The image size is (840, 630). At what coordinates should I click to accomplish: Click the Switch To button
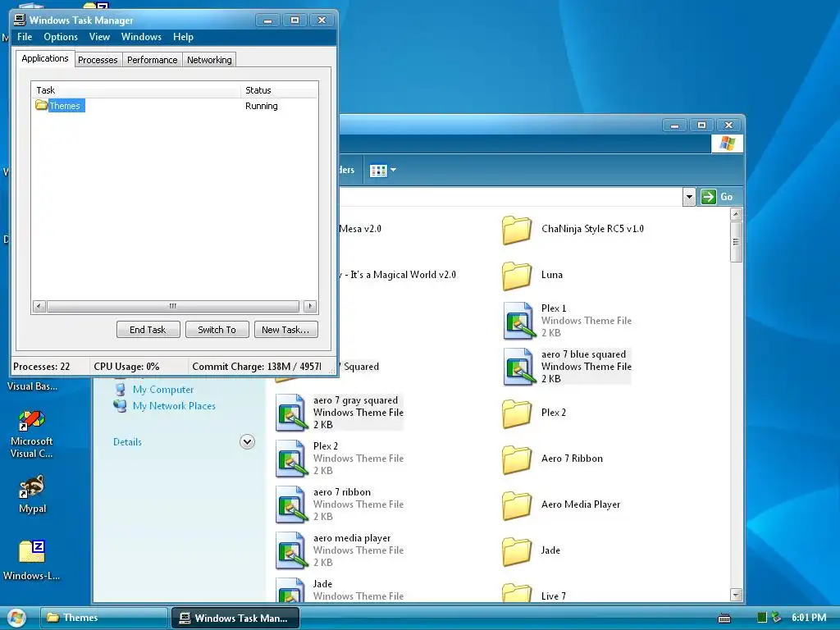click(x=217, y=330)
